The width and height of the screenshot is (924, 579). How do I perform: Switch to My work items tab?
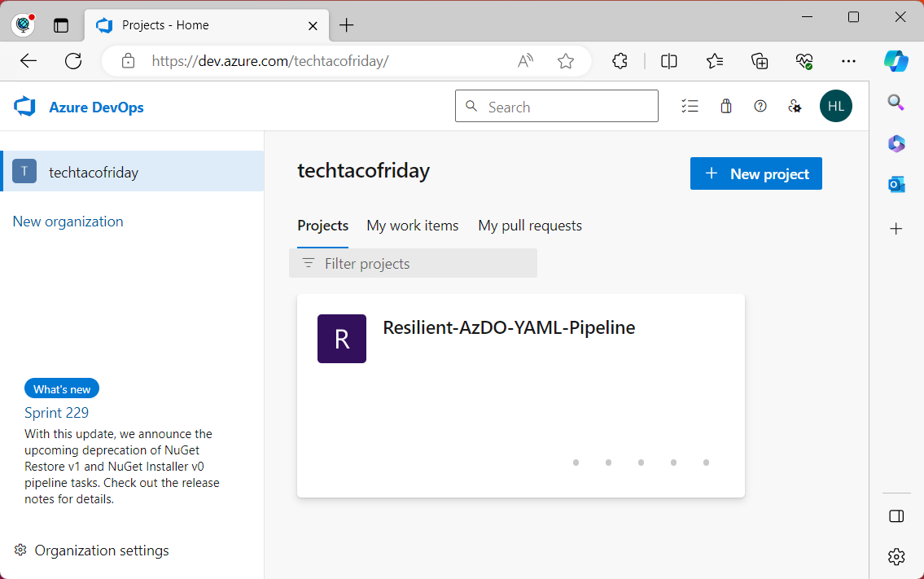(x=413, y=226)
